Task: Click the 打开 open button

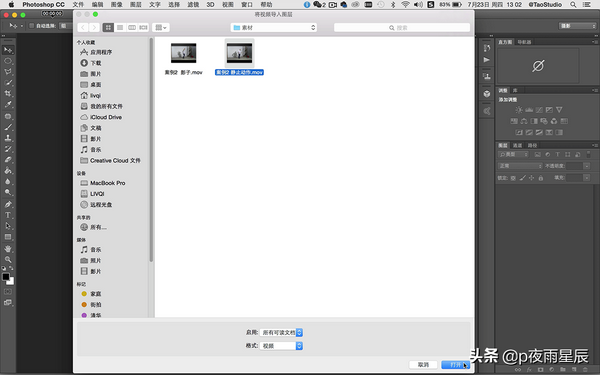Action: coord(455,365)
